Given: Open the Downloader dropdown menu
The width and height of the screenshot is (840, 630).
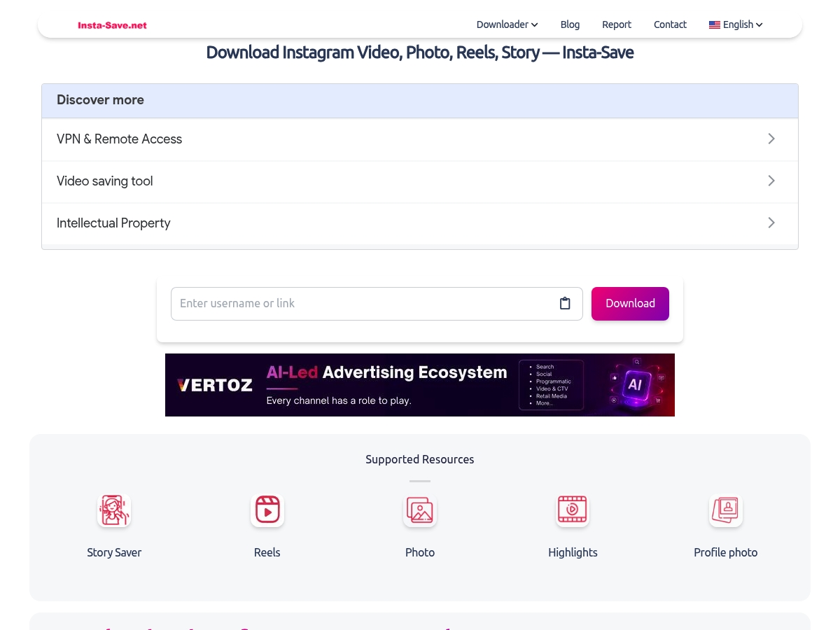Looking at the screenshot, I should click(x=507, y=24).
